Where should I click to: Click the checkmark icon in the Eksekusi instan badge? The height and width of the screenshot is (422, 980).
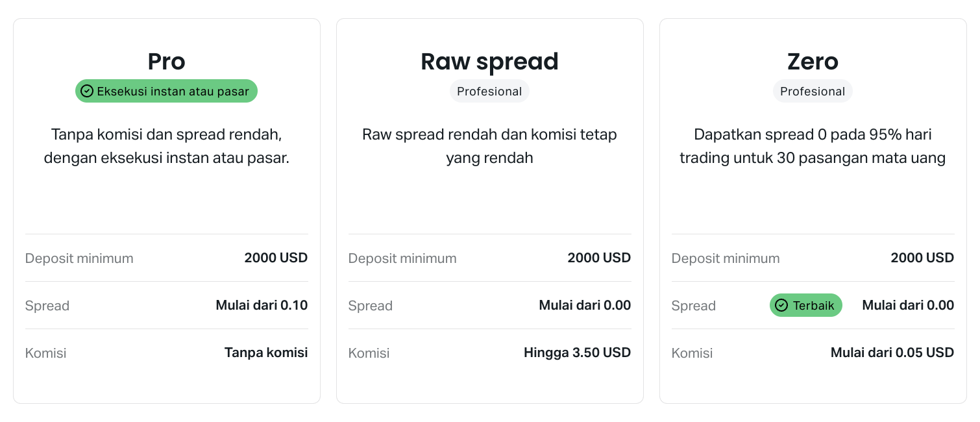click(87, 92)
